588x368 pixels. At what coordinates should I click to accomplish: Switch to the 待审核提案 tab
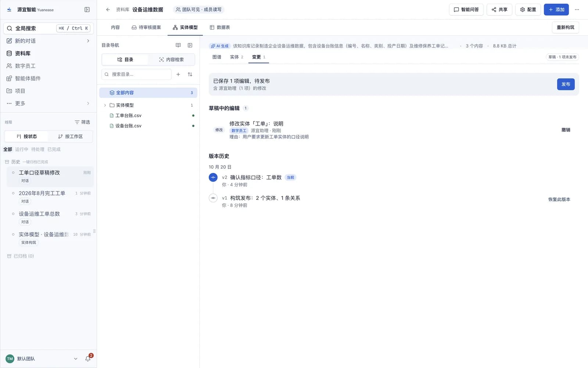[x=146, y=28]
